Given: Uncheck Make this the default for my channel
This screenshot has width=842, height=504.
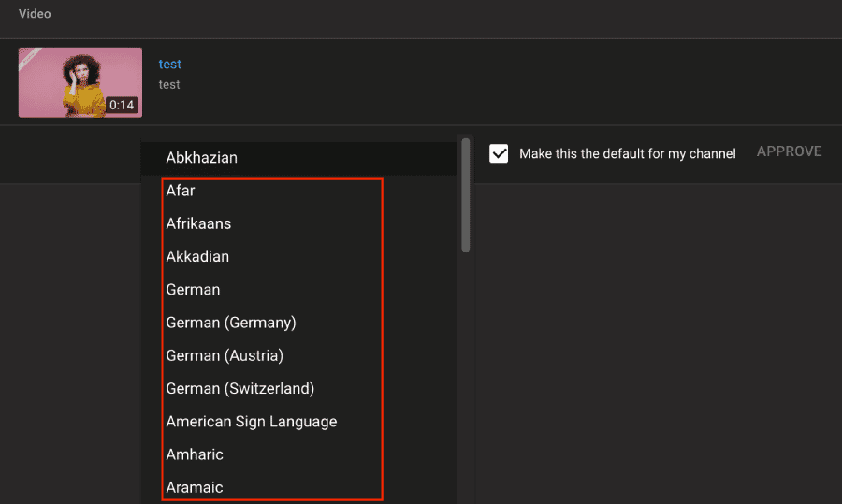Looking at the screenshot, I should [x=499, y=153].
